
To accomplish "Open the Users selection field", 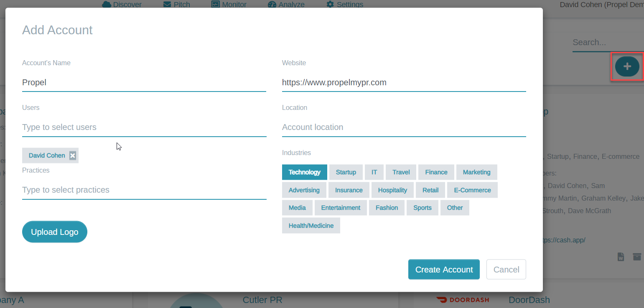I will (144, 127).
